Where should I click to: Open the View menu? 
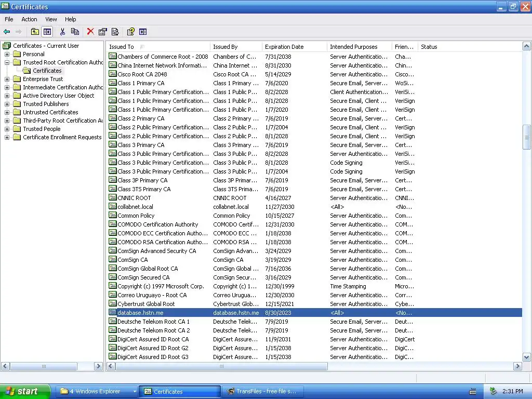[x=51, y=19]
